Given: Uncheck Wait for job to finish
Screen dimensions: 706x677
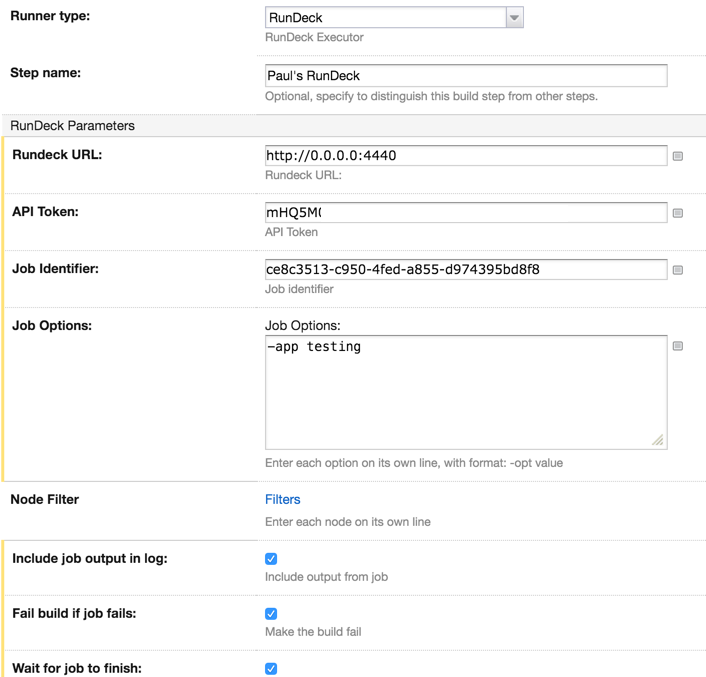Looking at the screenshot, I should tap(271, 668).
